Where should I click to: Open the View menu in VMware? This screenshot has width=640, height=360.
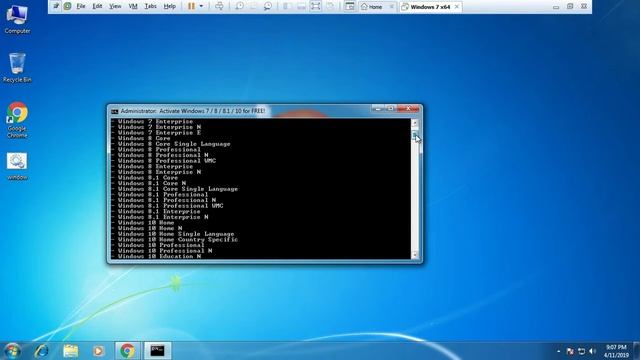click(115, 6)
